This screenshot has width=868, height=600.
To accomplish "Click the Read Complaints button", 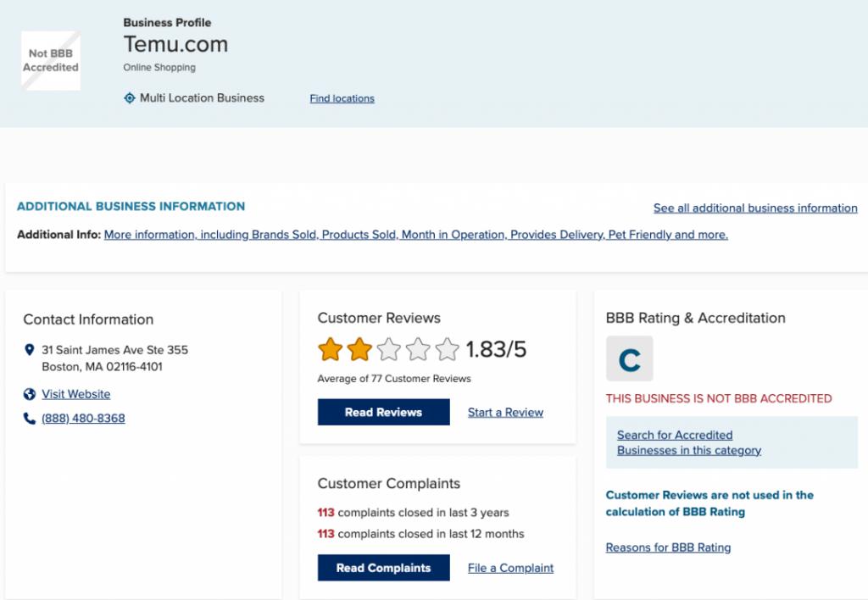I will coord(384,568).
